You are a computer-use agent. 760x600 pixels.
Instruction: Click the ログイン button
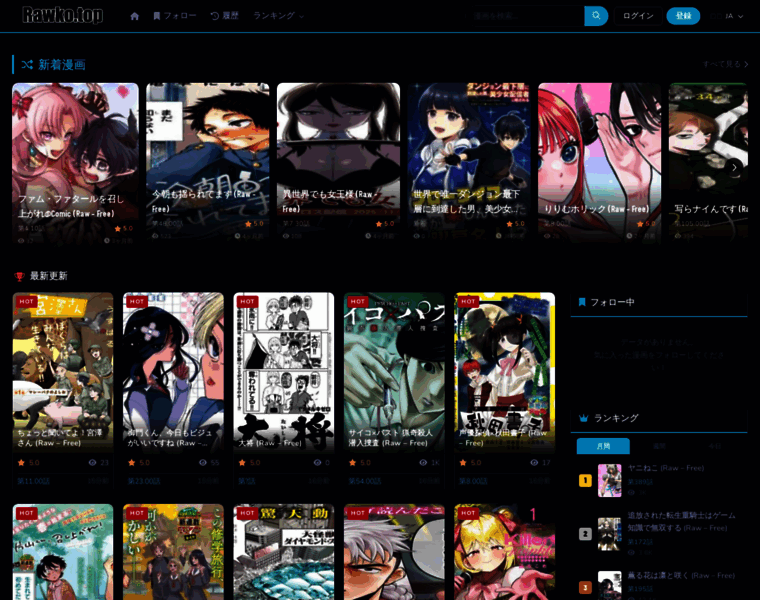click(x=638, y=16)
